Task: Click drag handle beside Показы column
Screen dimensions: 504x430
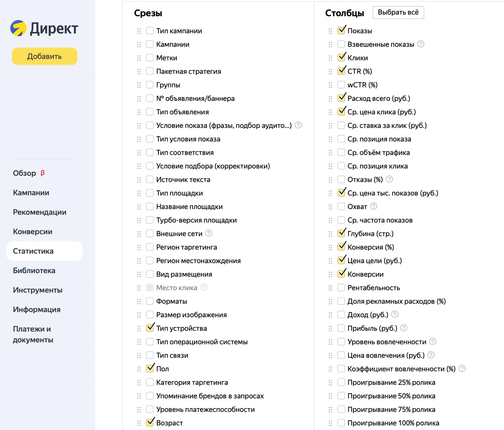Action: [x=330, y=31]
